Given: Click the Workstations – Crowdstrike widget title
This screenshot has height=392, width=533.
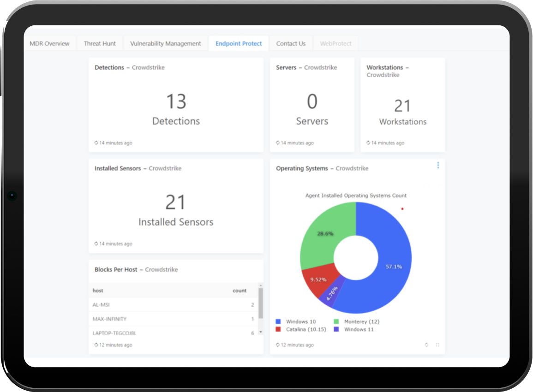Looking at the screenshot, I should pyautogui.click(x=388, y=71).
